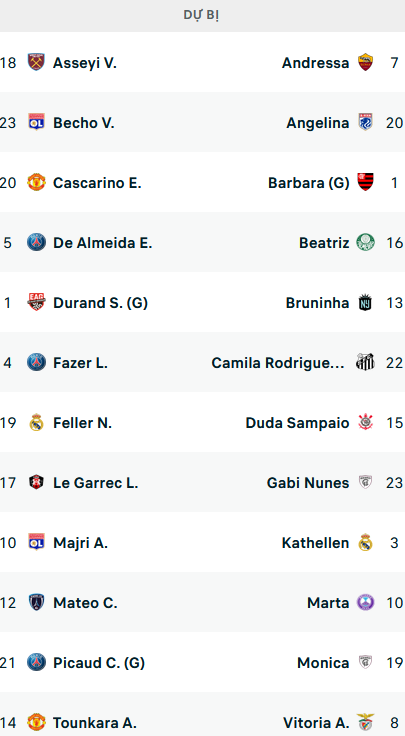This screenshot has width=405, height=736.
Task: Select the Palmeiras crest beside Beatriz
Action: [366, 243]
